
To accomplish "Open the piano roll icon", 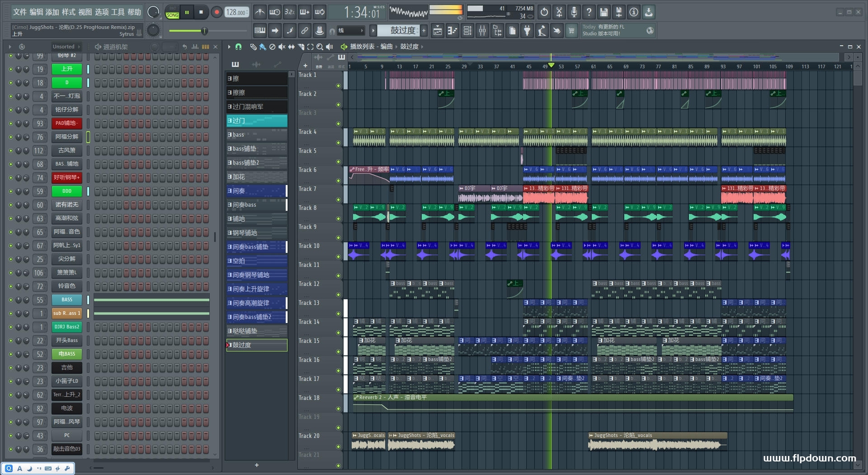I will (452, 31).
